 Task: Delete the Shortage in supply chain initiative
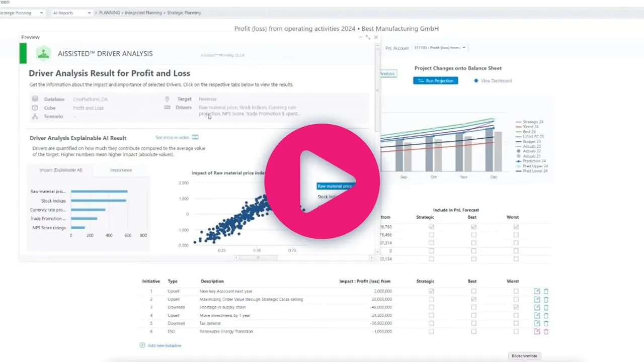[x=546, y=307]
